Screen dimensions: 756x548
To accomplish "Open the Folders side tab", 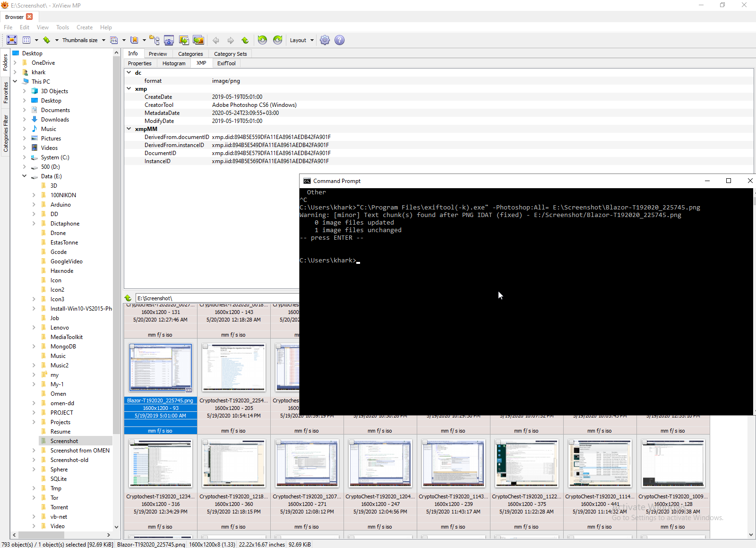I will [x=6, y=62].
